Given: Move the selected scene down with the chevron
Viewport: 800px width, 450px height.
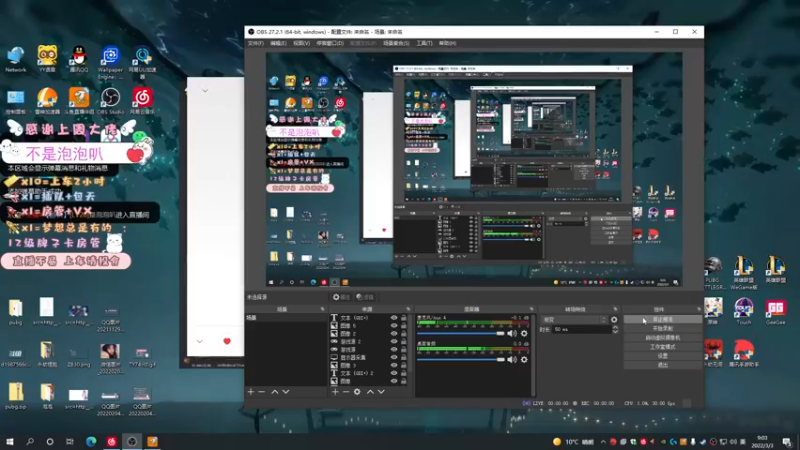Looking at the screenshot, I should click(x=286, y=392).
